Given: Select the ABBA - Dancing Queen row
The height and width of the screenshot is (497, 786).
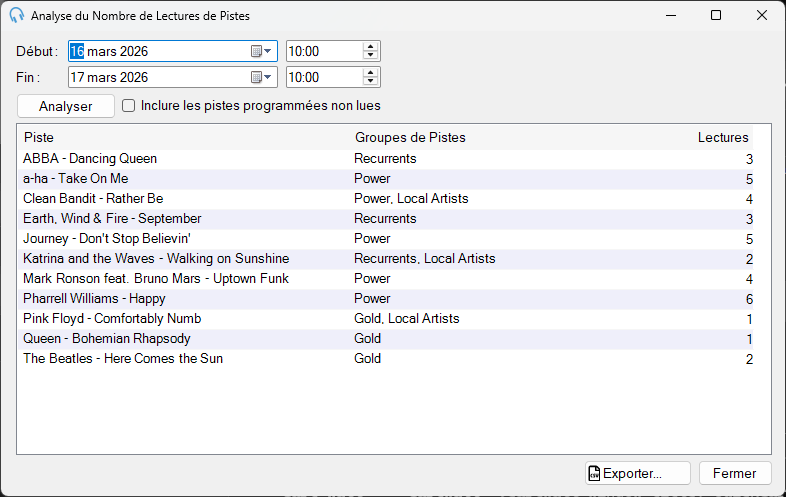Looking at the screenshot, I should 386,159.
